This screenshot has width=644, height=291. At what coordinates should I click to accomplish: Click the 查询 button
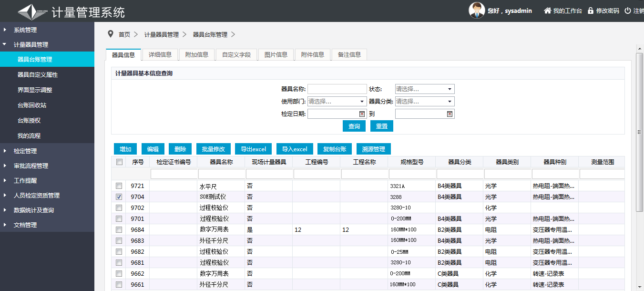tap(354, 126)
